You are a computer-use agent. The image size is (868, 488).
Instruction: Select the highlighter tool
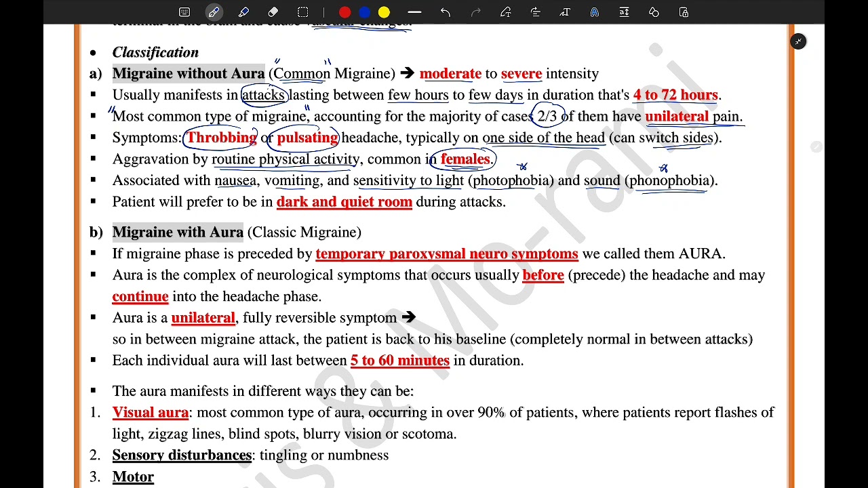[x=243, y=12]
